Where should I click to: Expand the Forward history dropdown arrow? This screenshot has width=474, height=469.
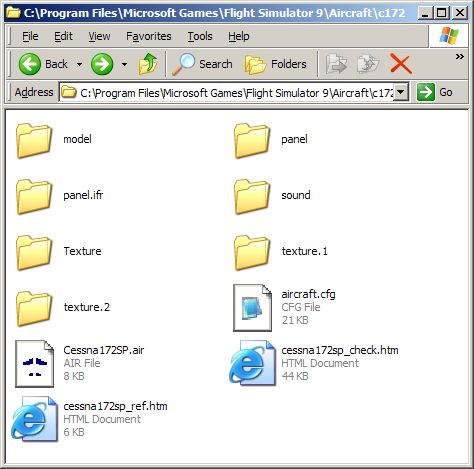coord(124,64)
